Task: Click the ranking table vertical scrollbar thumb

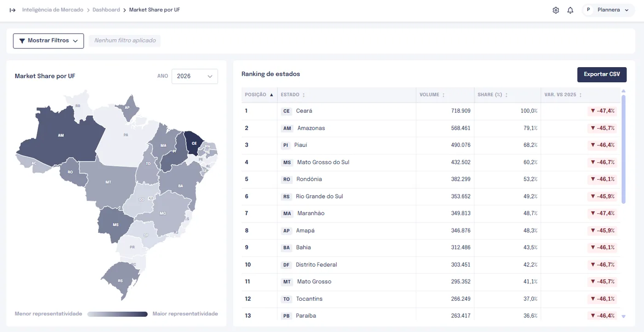Action: [624, 149]
